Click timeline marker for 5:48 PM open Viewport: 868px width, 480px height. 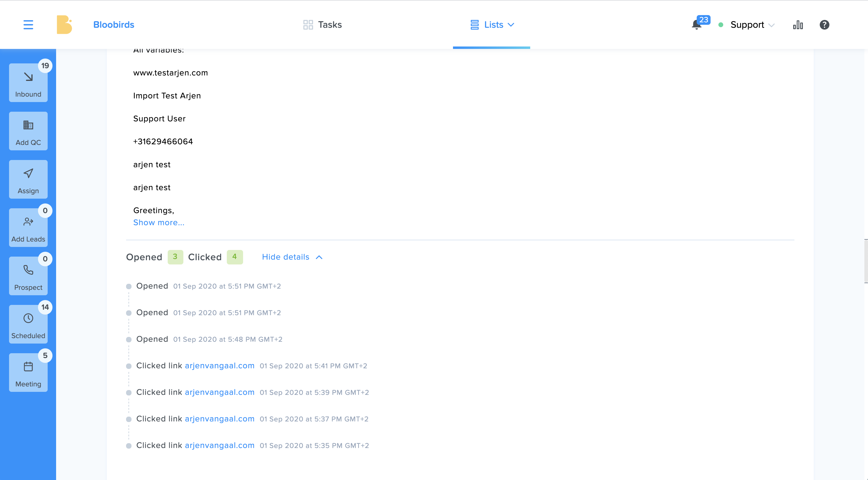129,340
